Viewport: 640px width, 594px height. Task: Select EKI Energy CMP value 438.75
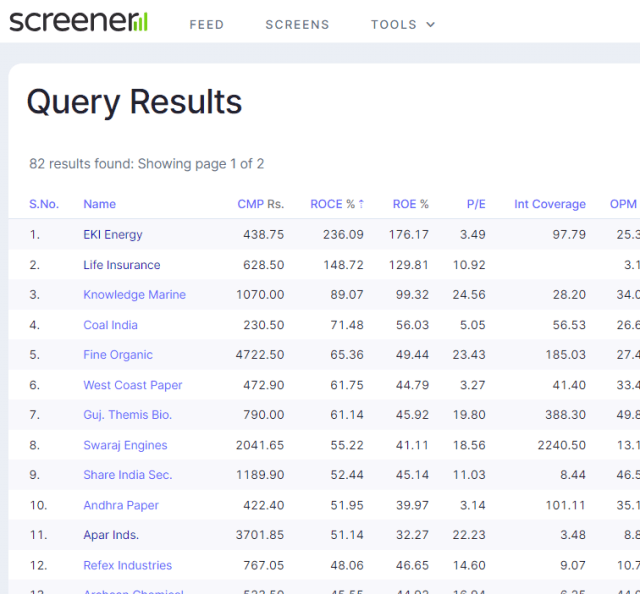pos(264,235)
